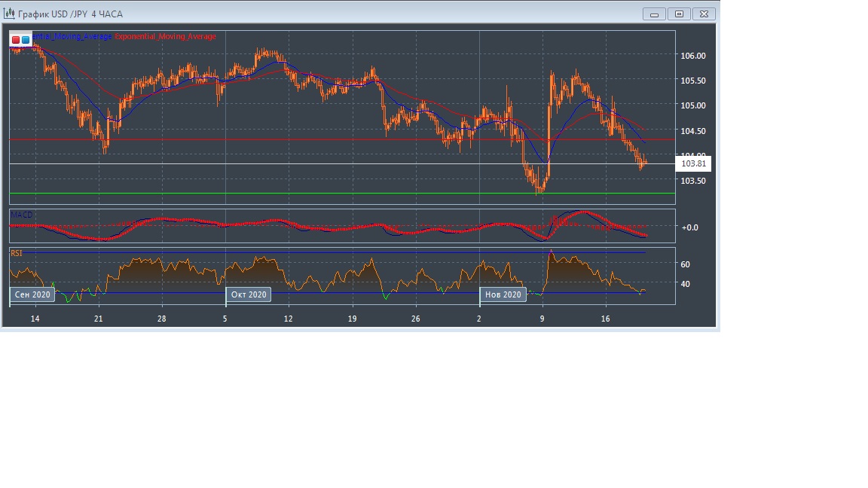This screenshot has width=868, height=488.
Task: Click the red square legend icon
Action: pos(16,39)
